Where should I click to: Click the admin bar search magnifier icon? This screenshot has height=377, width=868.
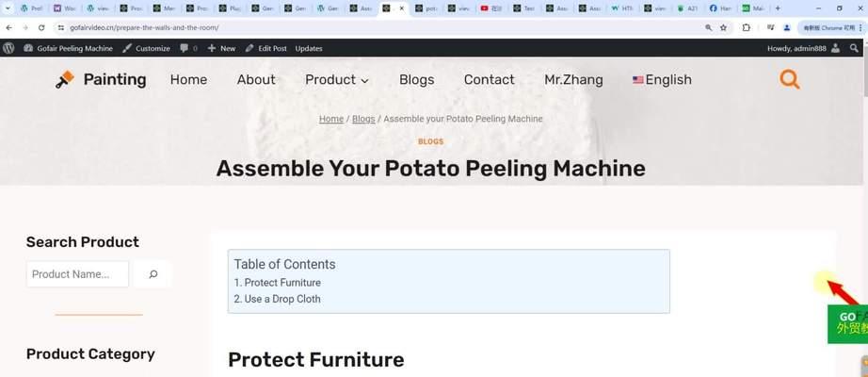click(x=854, y=48)
